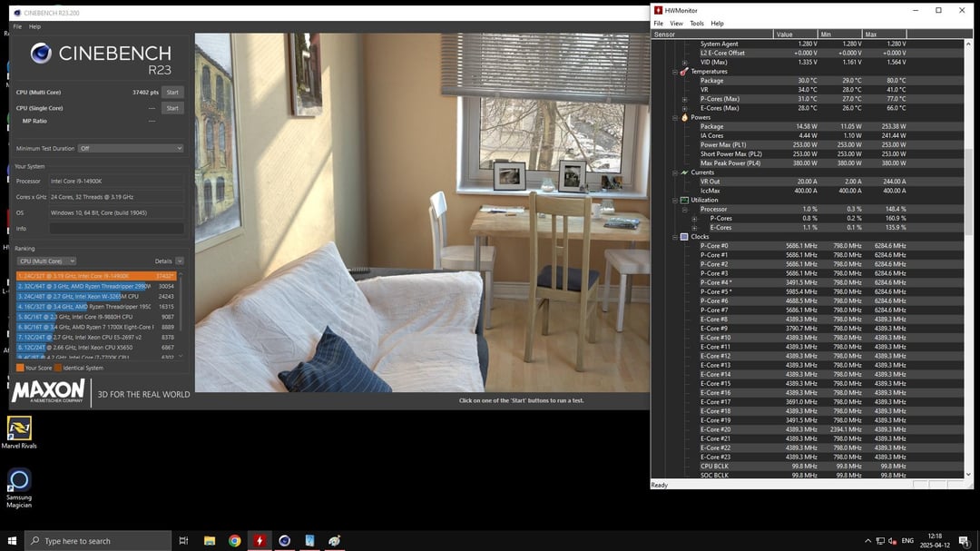Start the CPU (Multi Core) test
This screenshot has height=551, width=980.
[x=172, y=92]
